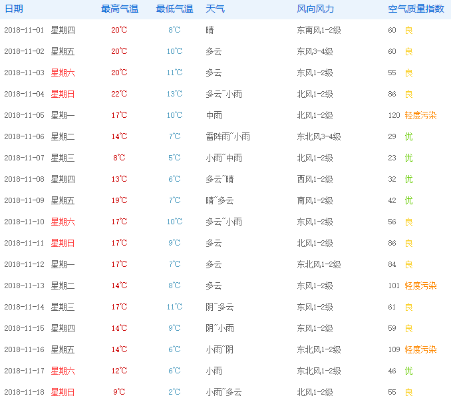The image size is (451, 400).
Task: Click the 雷阵雨~小雨 weather cell
Action: click(228, 137)
